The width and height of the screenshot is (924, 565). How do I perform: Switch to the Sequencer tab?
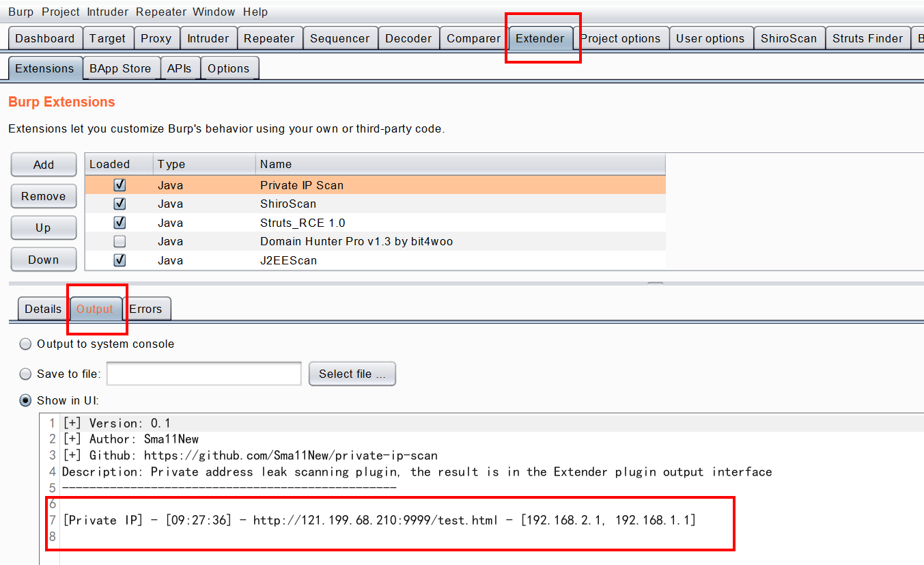point(339,38)
